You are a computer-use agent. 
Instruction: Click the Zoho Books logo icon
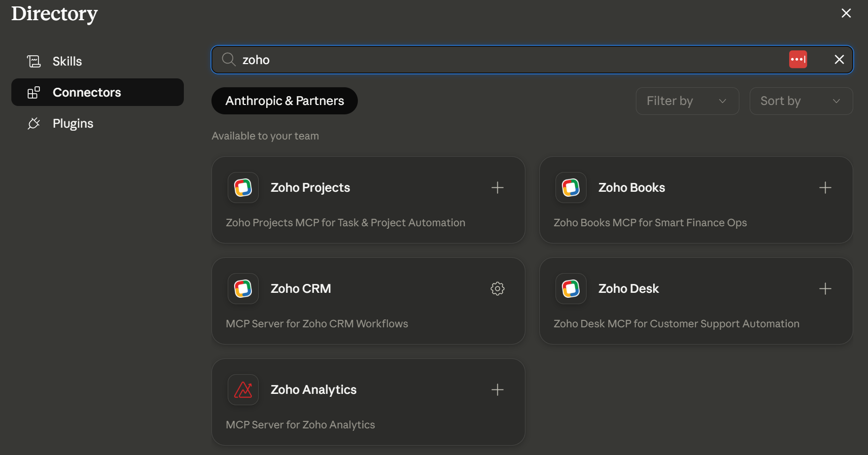[x=571, y=188]
